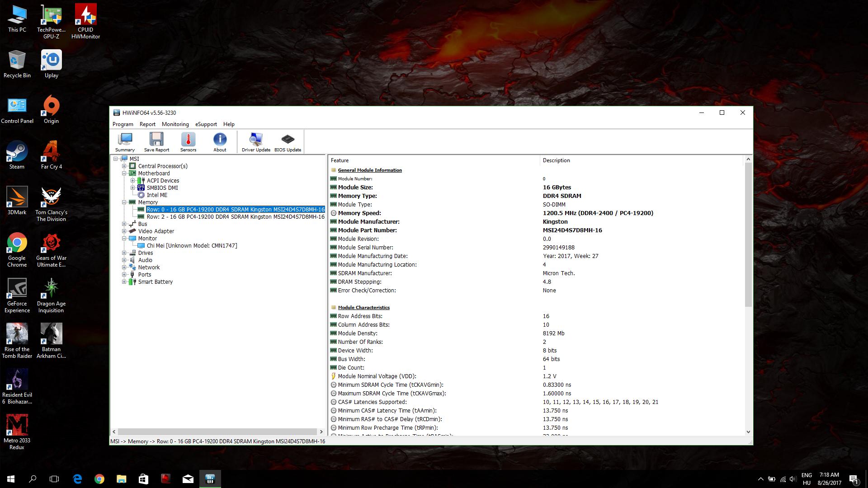Open the Sensors thermometer icon

(188, 142)
